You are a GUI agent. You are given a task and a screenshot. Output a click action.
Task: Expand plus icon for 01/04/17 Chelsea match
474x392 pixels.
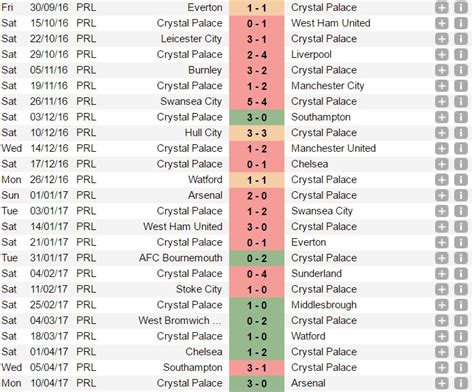click(441, 352)
